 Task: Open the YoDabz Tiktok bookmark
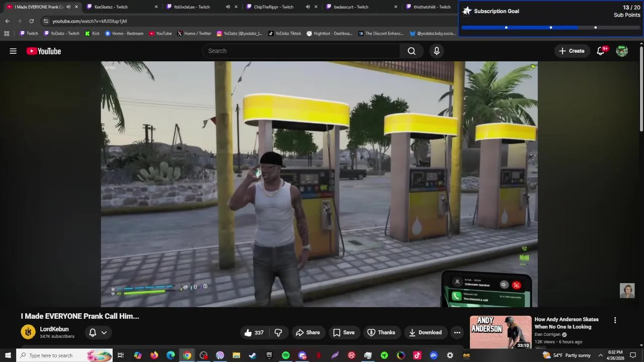point(284,34)
